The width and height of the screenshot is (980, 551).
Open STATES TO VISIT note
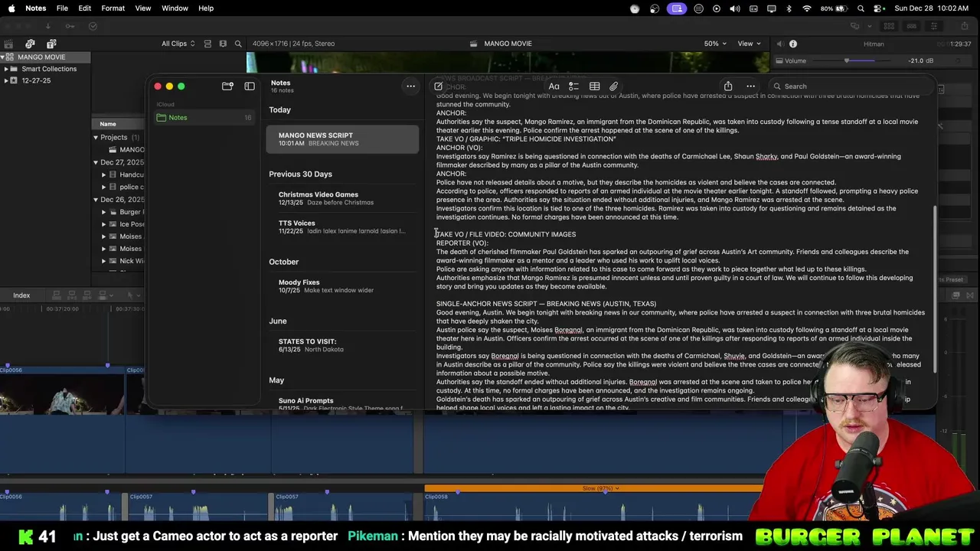coord(342,345)
